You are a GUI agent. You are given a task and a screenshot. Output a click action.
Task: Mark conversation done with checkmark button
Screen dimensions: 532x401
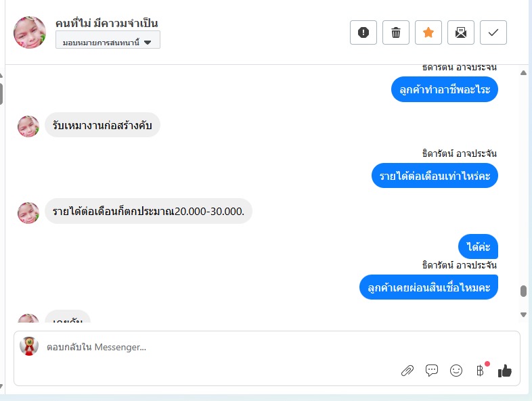pos(493,32)
